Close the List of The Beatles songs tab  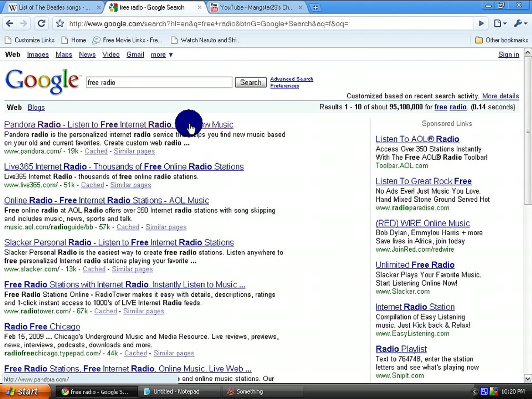click(x=99, y=7)
